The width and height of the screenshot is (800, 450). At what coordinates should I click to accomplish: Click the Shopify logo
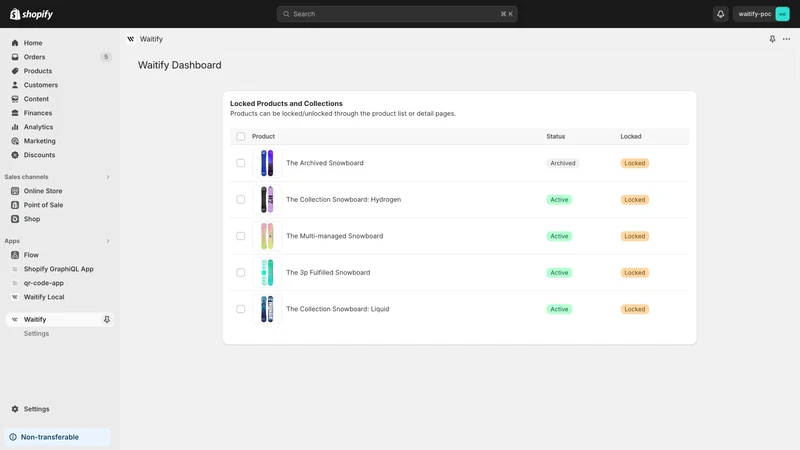[31, 14]
